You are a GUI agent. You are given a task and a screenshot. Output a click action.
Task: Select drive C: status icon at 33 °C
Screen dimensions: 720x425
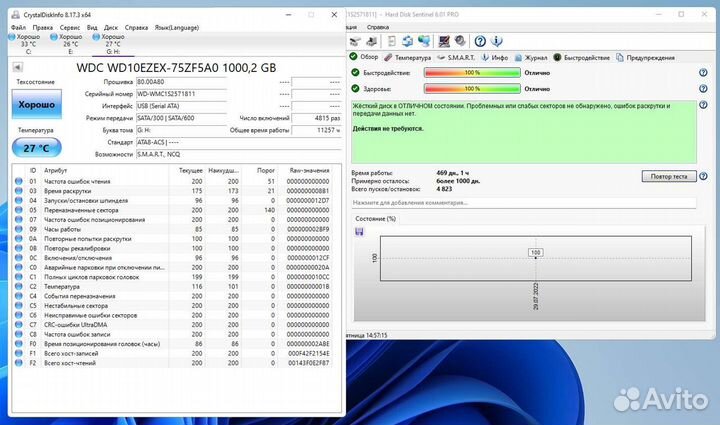(x=12, y=37)
